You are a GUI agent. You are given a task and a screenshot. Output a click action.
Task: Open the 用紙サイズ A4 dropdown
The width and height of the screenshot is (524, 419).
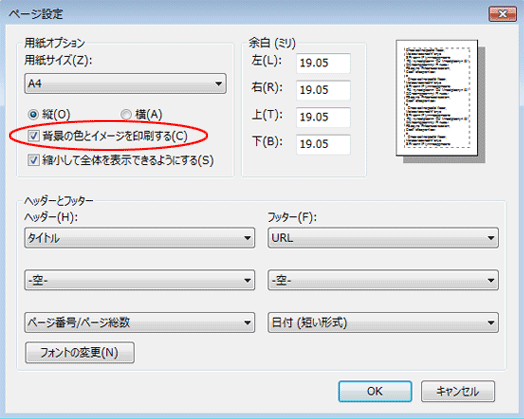[125, 84]
